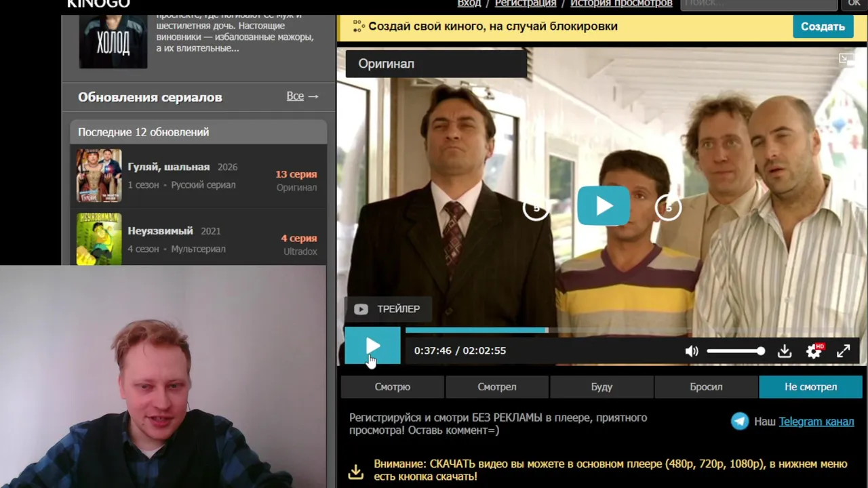Image resolution: width=868 pixels, height=488 pixels.
Task: Click the 13 серия episode label
Action: click(x=296, y=174)
